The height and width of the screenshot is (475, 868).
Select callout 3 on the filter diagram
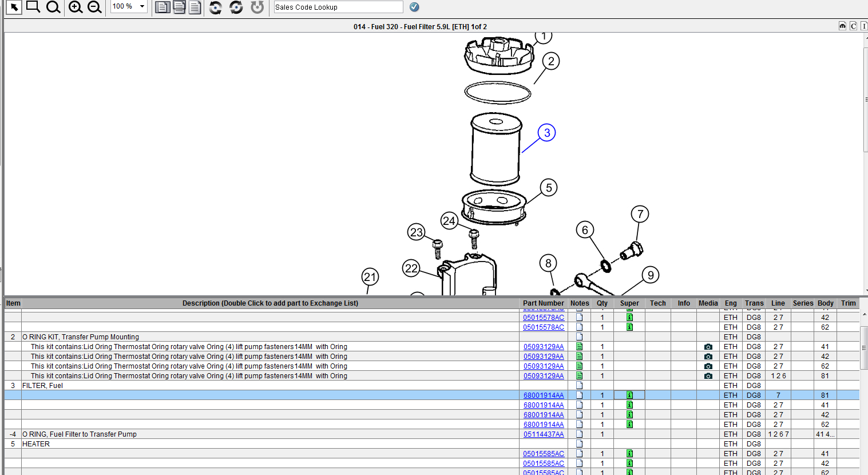[547, 133]
